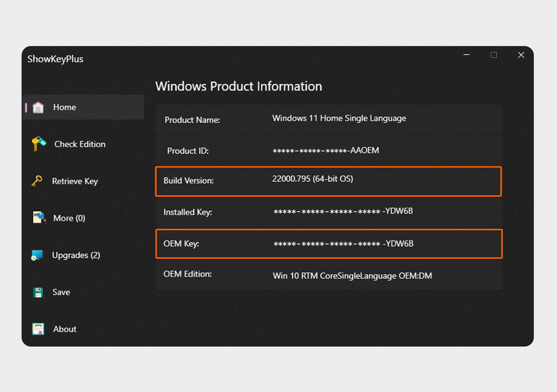Click the ShowKeyPlus title text
Image resolution: width=557 pixels, height=392 pixels.
tap(55, 59)
